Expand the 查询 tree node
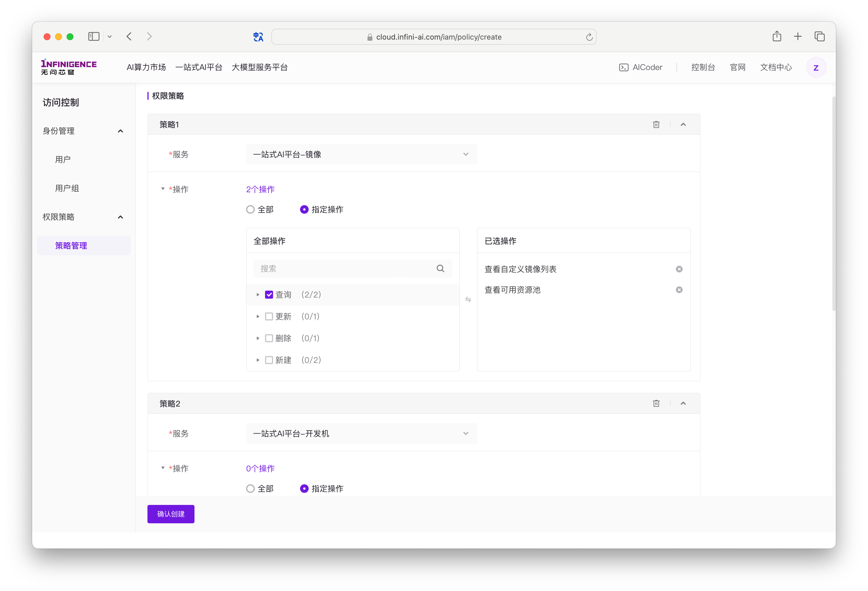This screenshot has height=591, width=868. (x=258, y=295)
